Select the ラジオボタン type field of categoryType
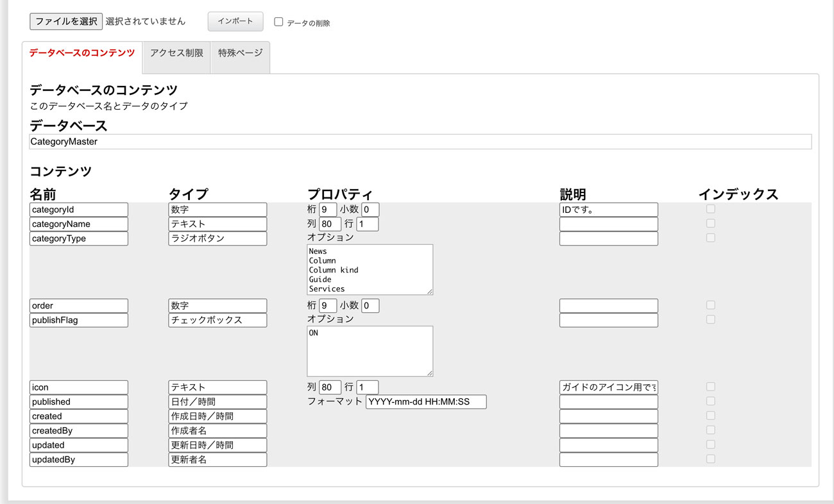The height and width of the screenshot is (504, 834). [217, 238]
